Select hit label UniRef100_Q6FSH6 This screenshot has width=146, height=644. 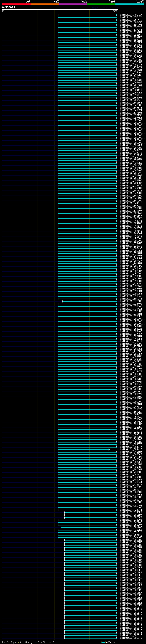point(131,497)
